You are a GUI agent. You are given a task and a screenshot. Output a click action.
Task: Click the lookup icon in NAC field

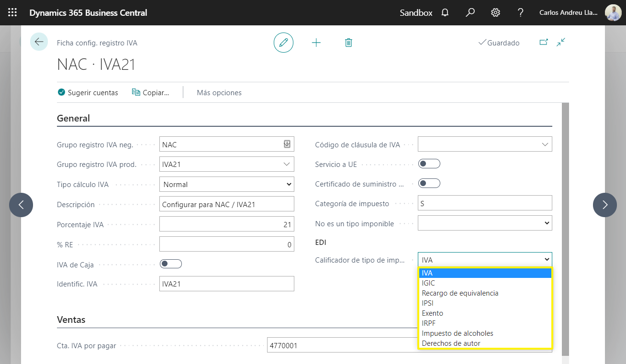(287, 144)
